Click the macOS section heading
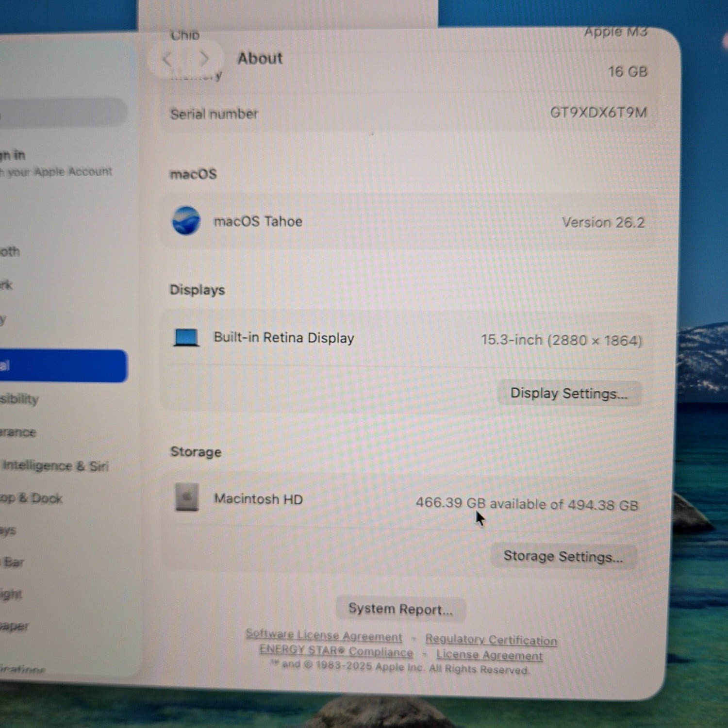The height and width of the screenshot is (728, 728). tap(193, 174)
